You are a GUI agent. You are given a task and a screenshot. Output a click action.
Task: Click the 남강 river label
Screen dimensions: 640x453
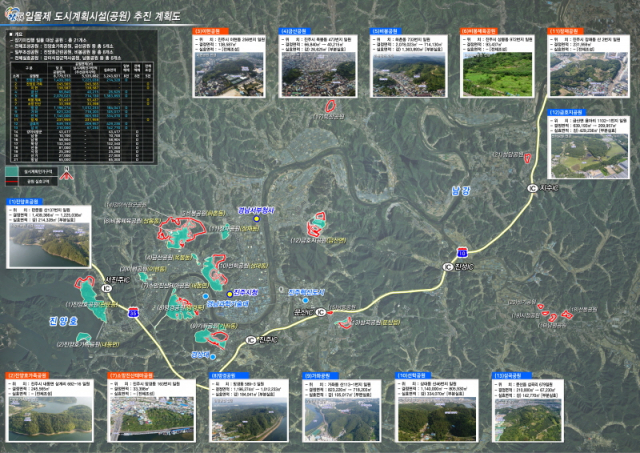click(461, 191)
